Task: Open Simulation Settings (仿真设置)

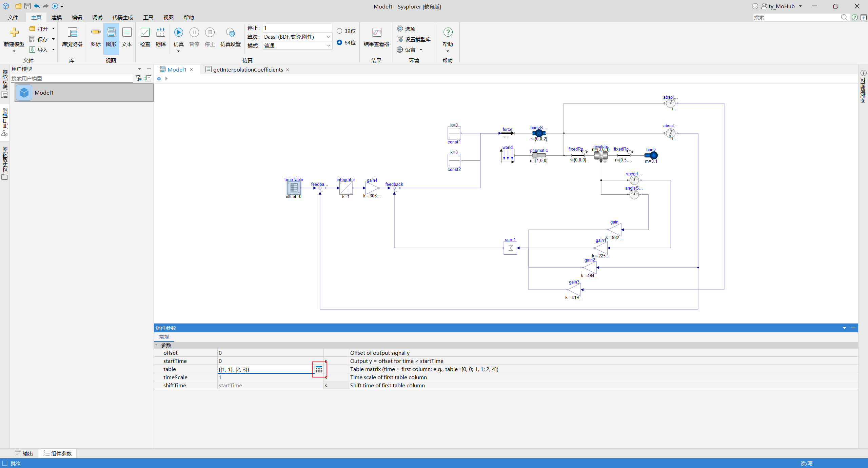Action: click(231, 33)
